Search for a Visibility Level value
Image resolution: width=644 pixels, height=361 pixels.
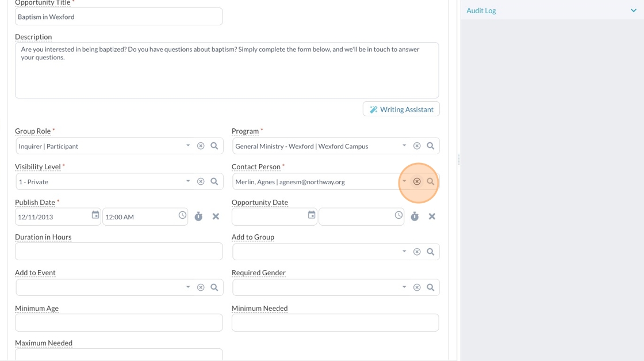point(214,182)
